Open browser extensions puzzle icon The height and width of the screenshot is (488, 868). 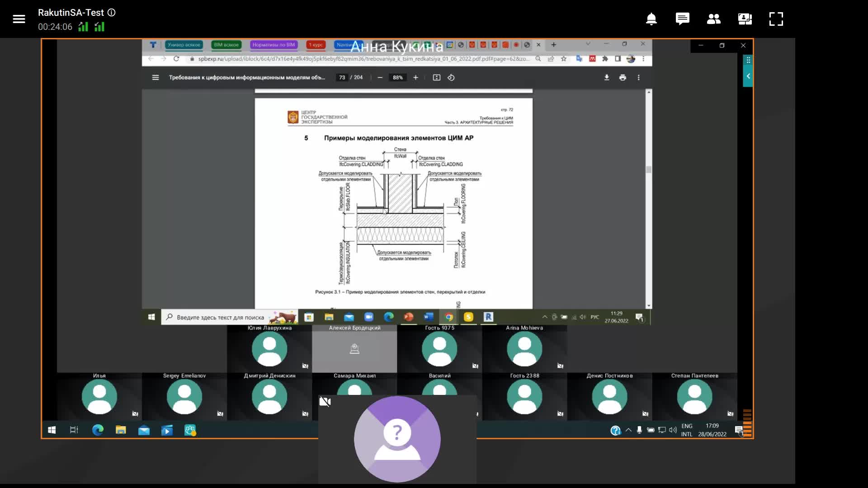605,59
